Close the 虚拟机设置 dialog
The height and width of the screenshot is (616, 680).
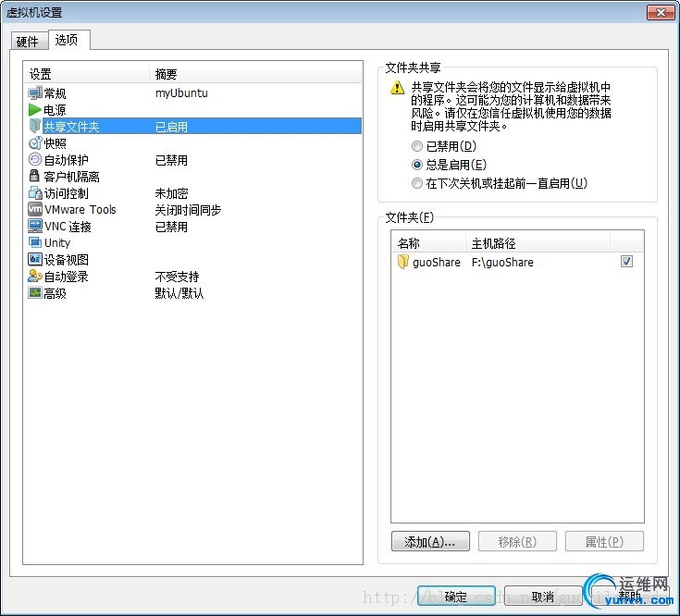(661, 12)
